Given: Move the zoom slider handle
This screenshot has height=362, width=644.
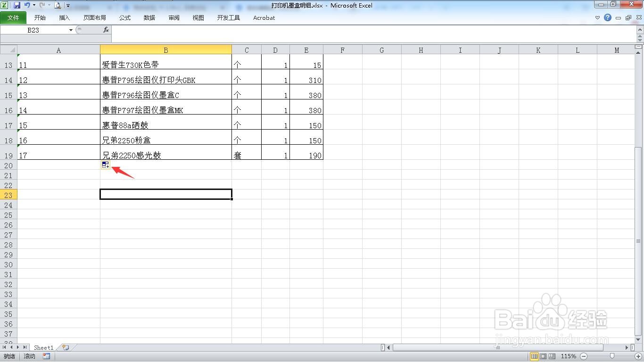Looking at the screenshot, I should [x=612, y=356].
